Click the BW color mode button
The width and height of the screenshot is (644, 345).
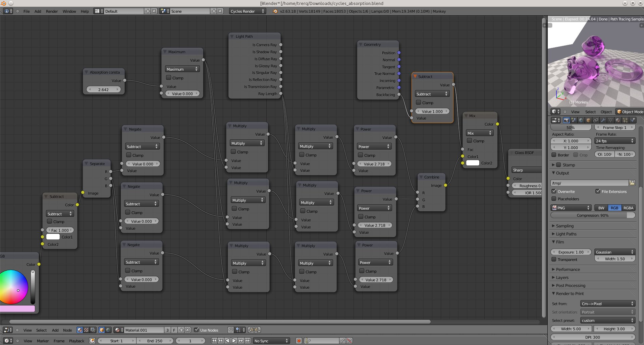[601, 208]
